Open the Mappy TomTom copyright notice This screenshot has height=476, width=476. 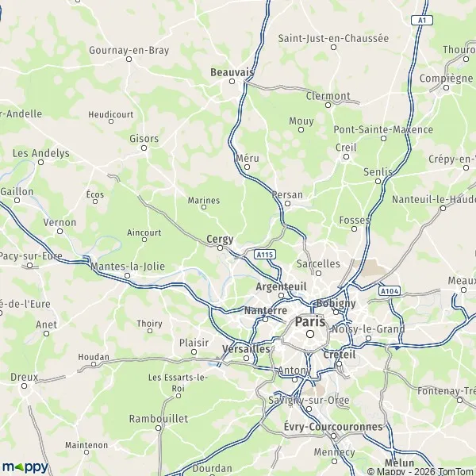pos(421,472)
